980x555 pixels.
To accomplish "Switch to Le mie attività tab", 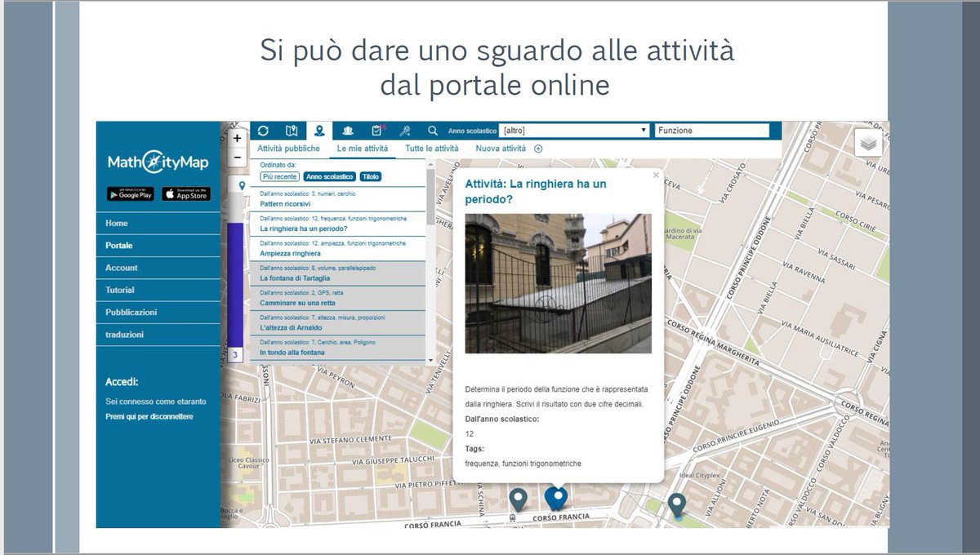I will coord(363,149).
